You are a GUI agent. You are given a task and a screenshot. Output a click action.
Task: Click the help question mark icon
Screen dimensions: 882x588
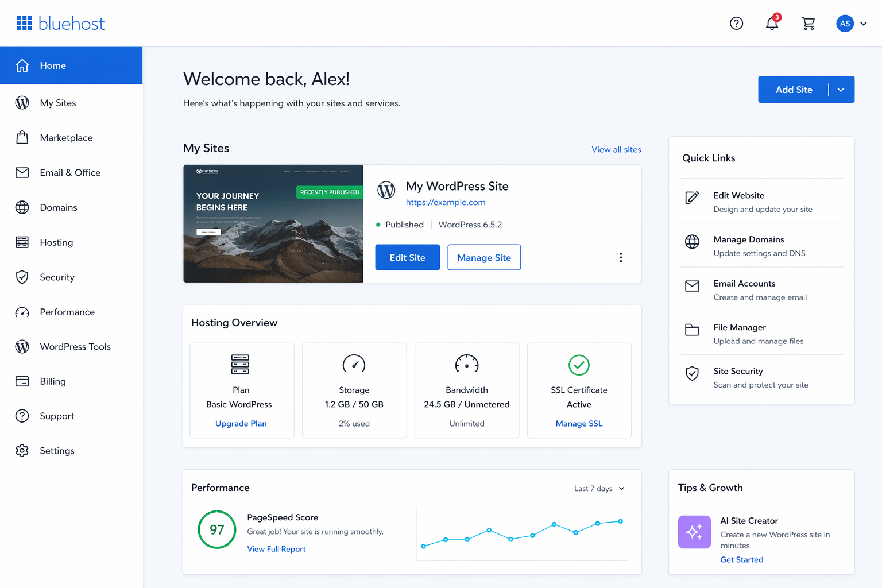point(736,23)
